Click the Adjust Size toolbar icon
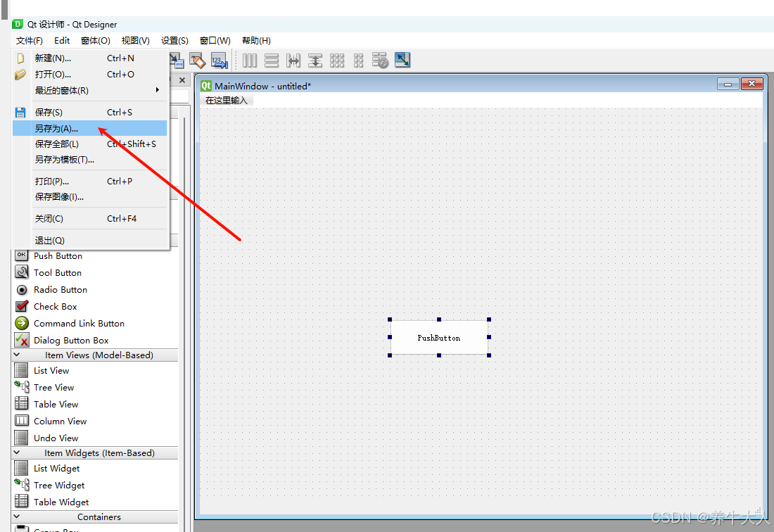This screenshot has height=532, width=774. click(402, 61)
